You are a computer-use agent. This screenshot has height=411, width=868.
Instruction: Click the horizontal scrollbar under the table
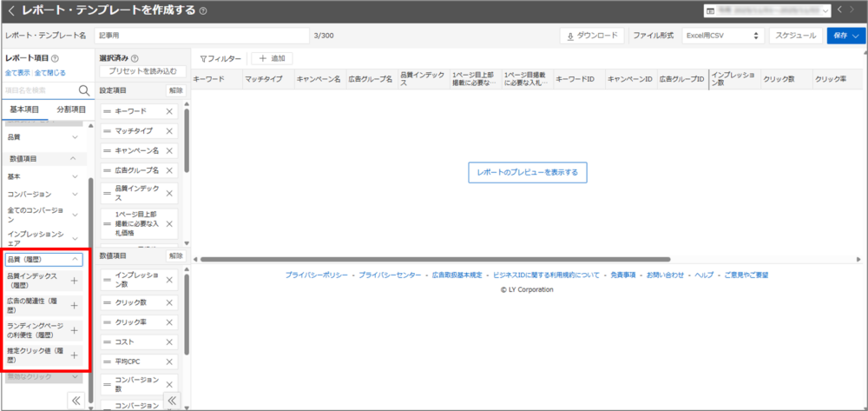point(434,258)
